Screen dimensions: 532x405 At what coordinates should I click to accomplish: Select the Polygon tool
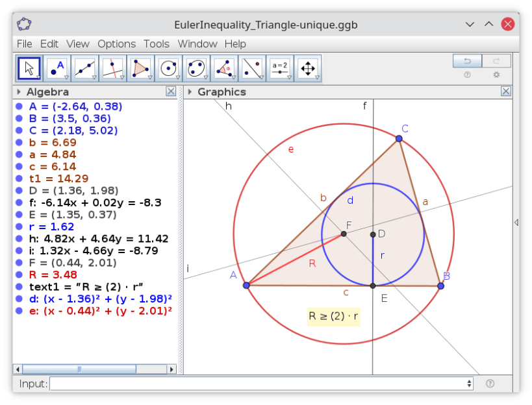140,68
